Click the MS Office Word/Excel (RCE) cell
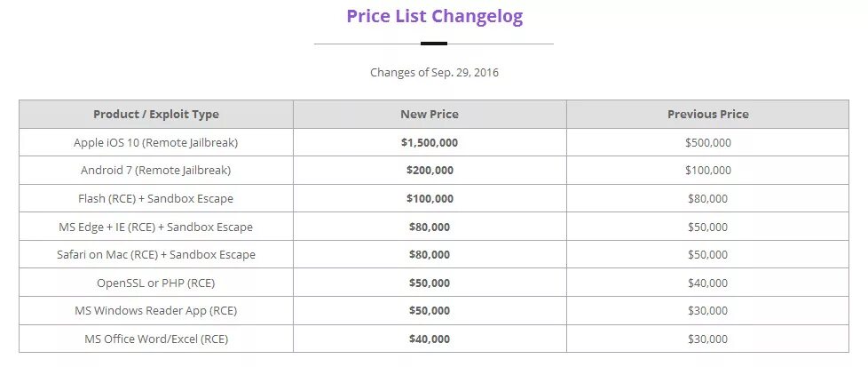The image size is (868, 367). click(x=156, y=339)
